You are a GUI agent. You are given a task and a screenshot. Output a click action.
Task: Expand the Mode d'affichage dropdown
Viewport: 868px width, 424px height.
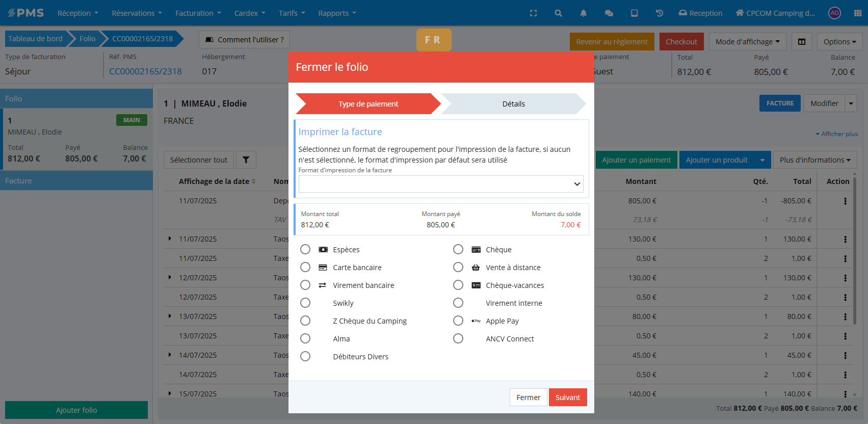coord(747,42)
